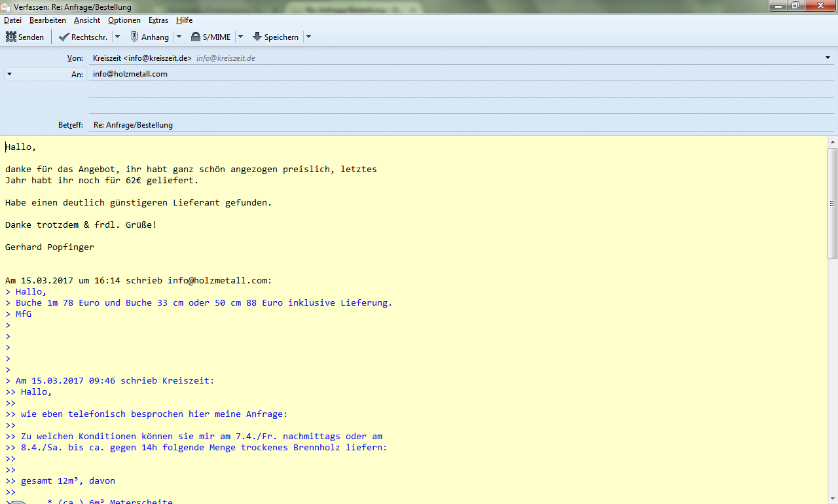Click the Anhang paperclip icon
The height and width of the screenshot is (504, 838).
(134, 37)
